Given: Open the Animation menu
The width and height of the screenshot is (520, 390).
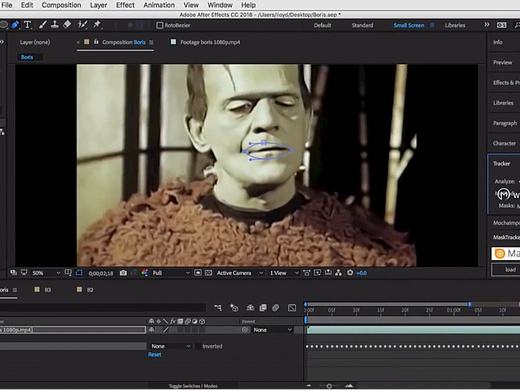Looking at the screenshot, I should coord(159,5).
